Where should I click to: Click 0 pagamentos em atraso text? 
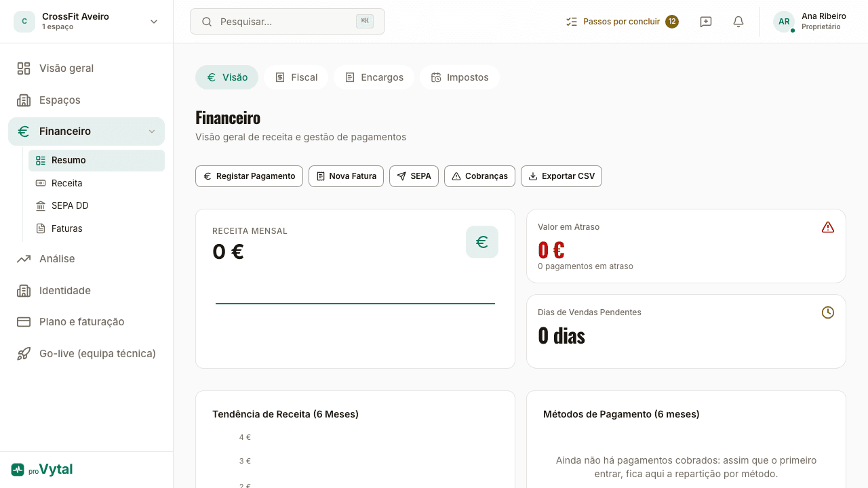tap(585, 266)
